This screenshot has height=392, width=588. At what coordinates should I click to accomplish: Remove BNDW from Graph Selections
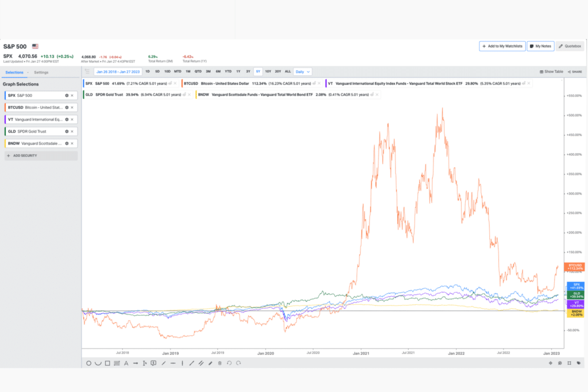pos(72,143)
